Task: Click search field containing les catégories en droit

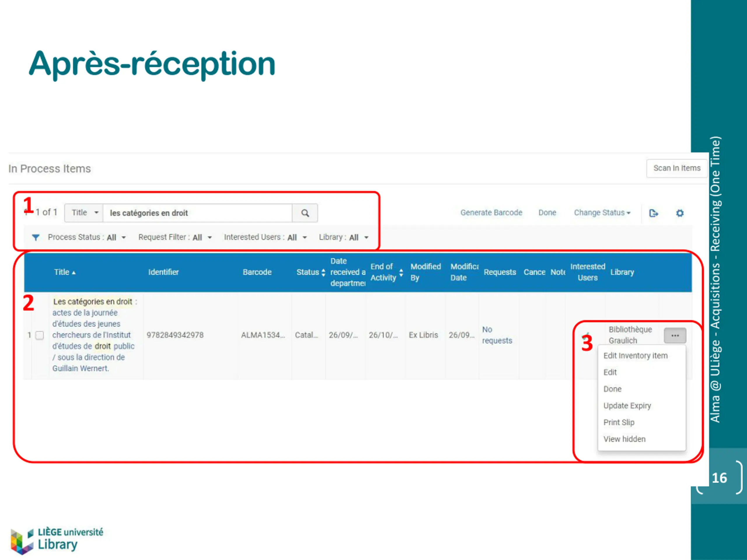Action: (x=198, y=213)
